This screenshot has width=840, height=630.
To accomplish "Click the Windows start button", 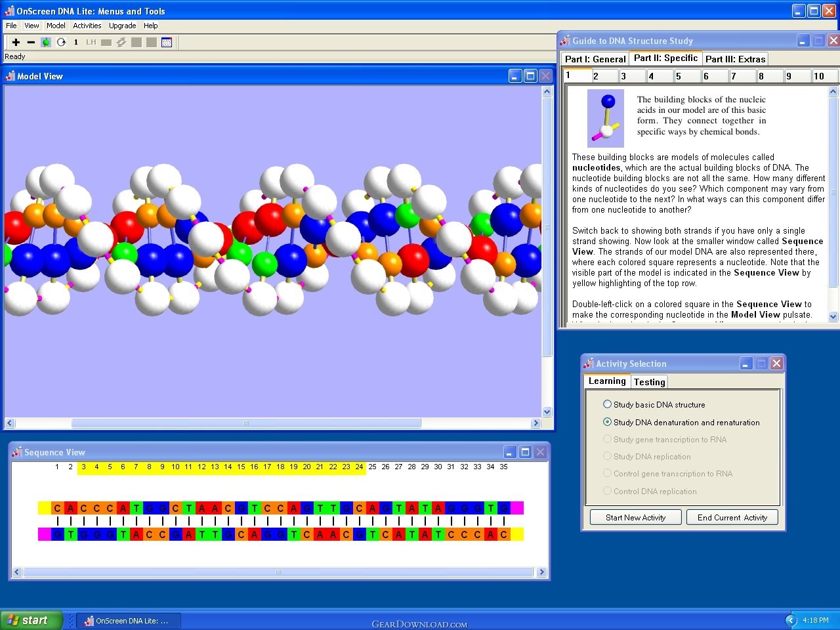I will [x=31, y=620].
